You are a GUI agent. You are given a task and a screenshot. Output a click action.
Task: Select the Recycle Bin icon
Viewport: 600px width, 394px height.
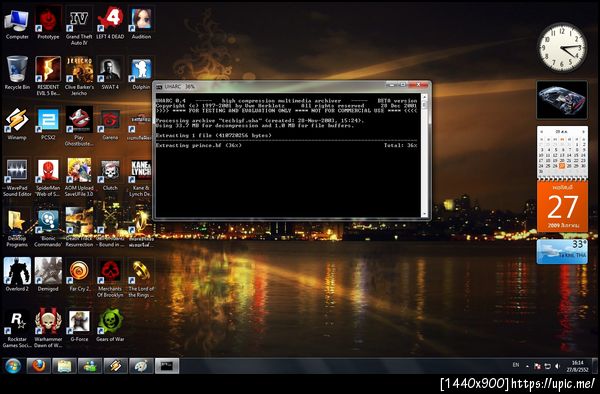coord(17,73)
